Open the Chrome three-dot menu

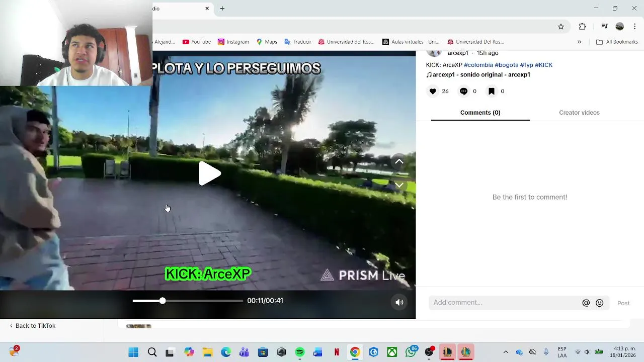(635, 27)
